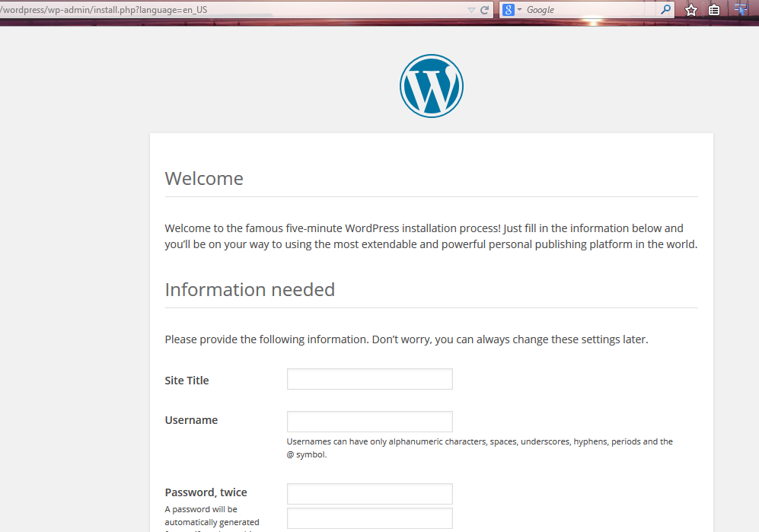Click the "Password, twice" label
The height and width of the screenshot is (532, 759).
(206, 492)
